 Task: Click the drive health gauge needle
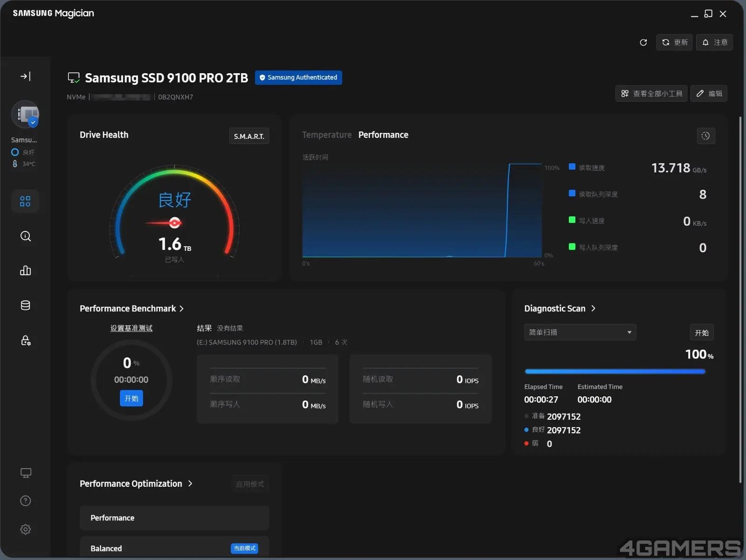point(163,223)
